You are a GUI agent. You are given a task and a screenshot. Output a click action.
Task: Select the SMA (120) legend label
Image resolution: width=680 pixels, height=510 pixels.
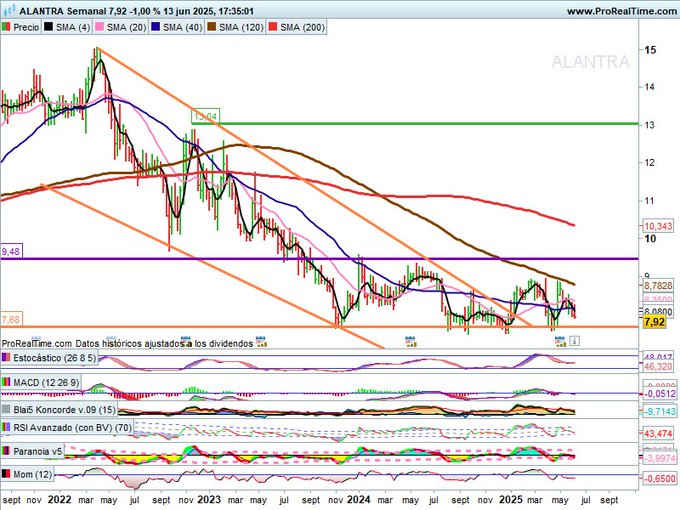click(x=241, y=27)
